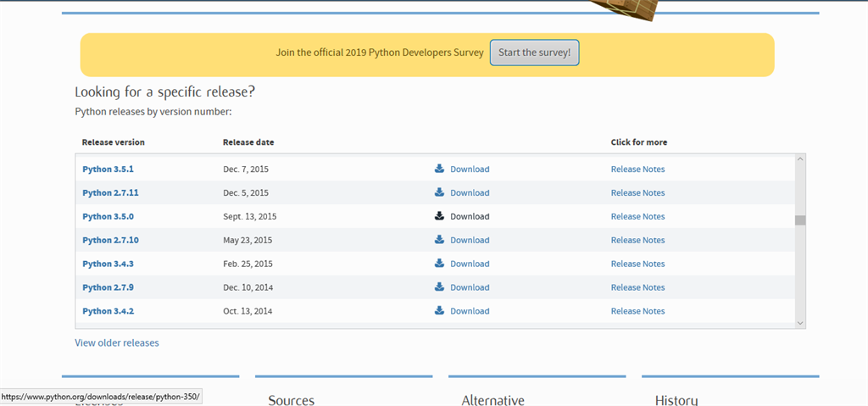Open the Python 3.5.0 release page
This screenshot has width=868, height=406.
(108, 217)
